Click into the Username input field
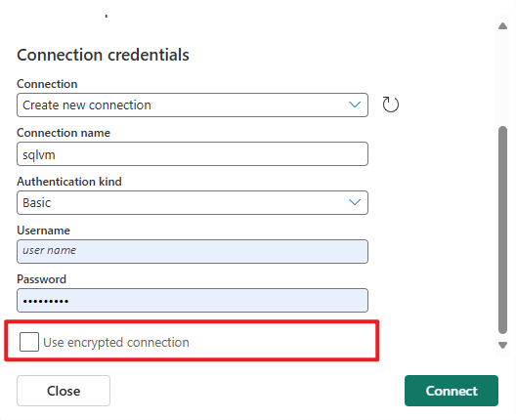This screenshot has height=420, width=516. (x=193, y=252)
